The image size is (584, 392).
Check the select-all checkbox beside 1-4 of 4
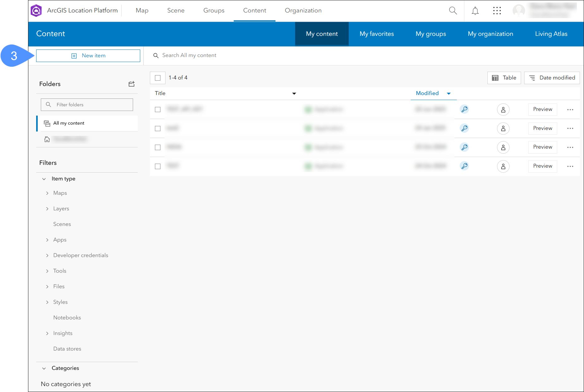pos(158,78)
